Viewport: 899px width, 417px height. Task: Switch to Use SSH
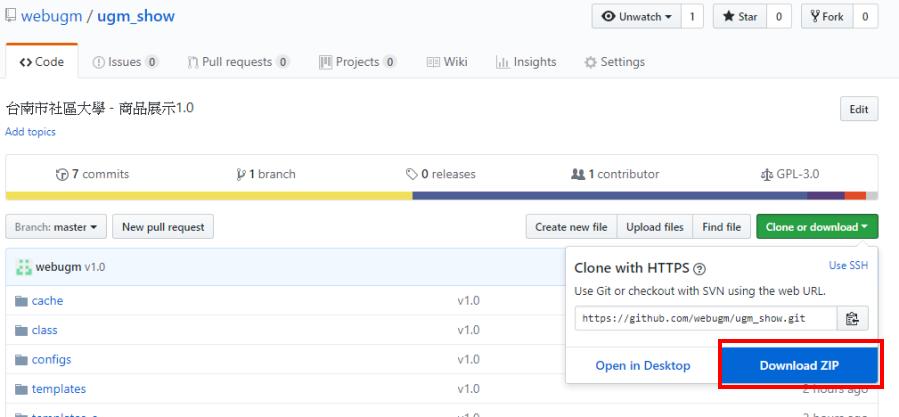point(848,265)
